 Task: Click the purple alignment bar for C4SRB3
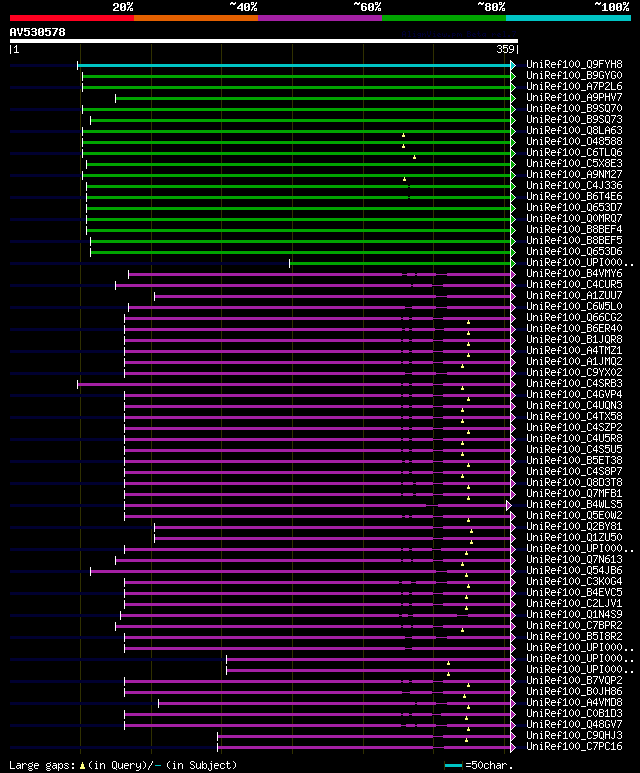[294, 384]
